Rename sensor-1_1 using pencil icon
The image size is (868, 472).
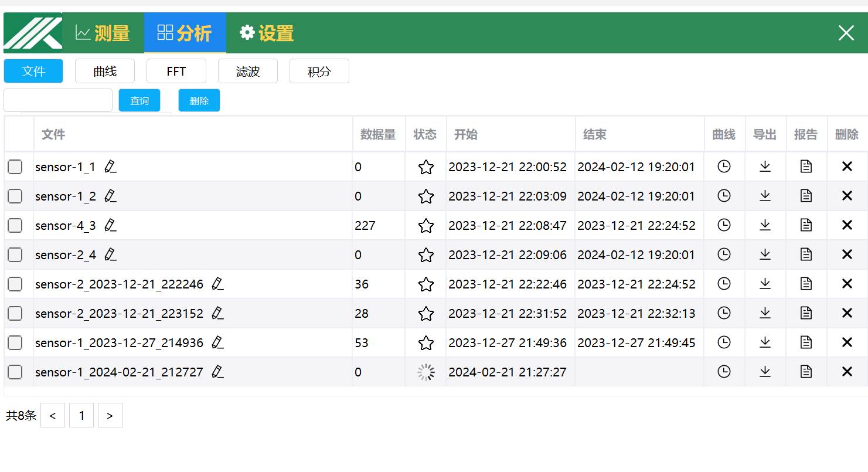pyautogui.click(x=110, y=167)
